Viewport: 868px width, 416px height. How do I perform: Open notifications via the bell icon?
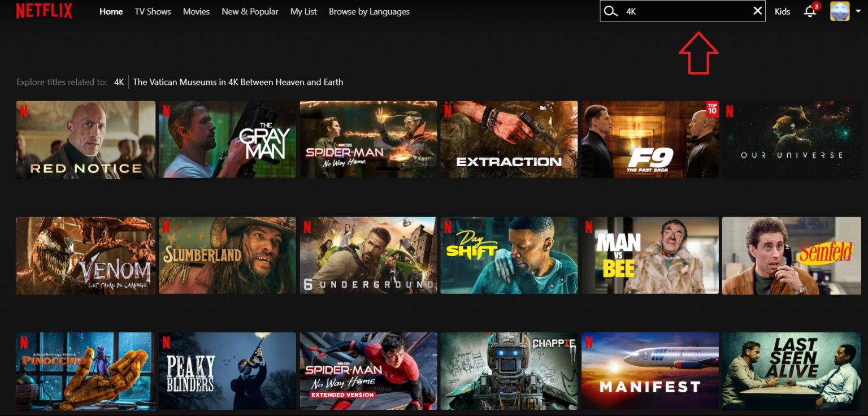click(x=809, y=11)
